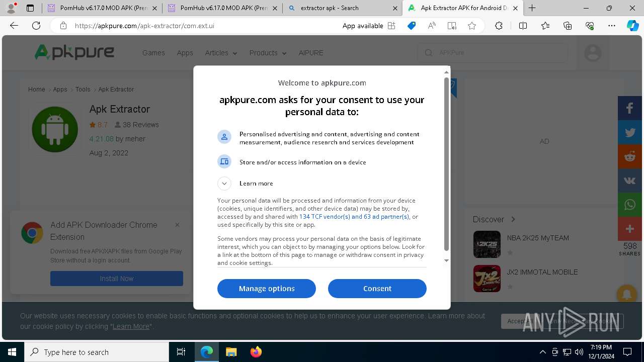Open the Apps breadcrumb link
Screen dimensions: 644x362
(60, 89)
